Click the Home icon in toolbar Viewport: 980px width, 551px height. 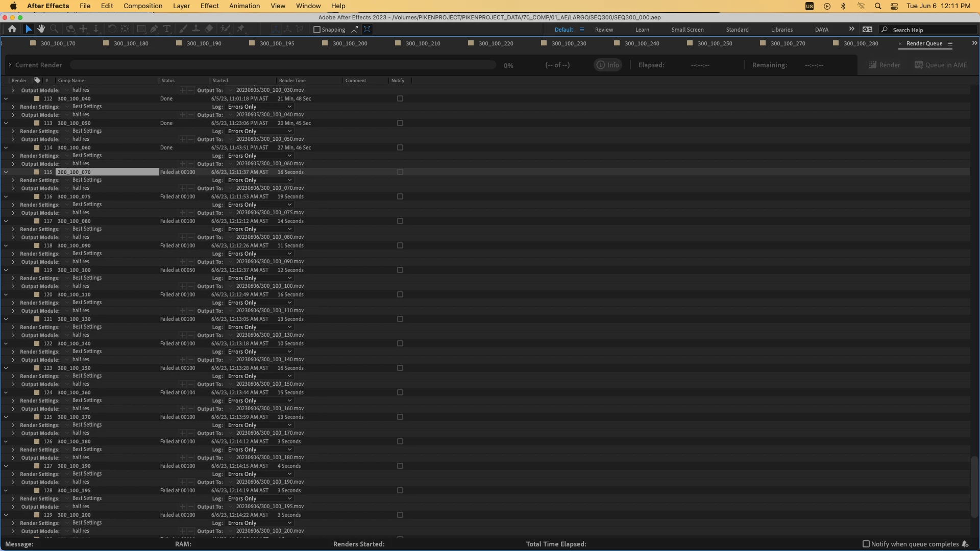coord(12,29)
